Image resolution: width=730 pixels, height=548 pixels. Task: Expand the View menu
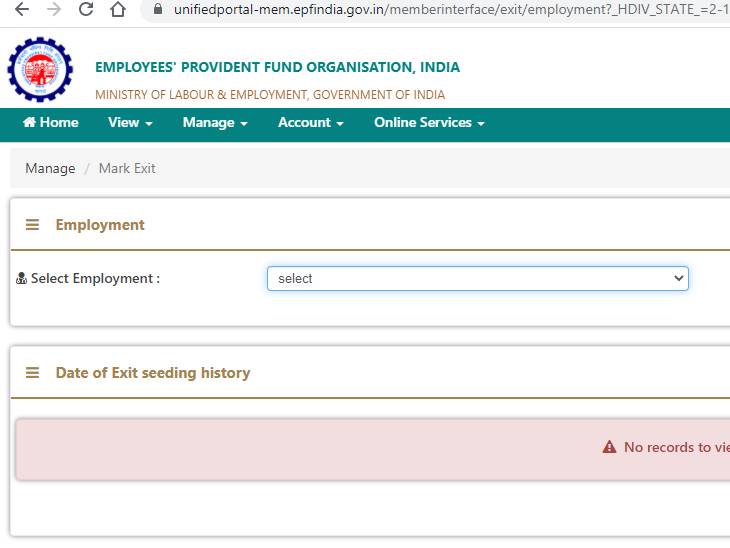(130, 122)
